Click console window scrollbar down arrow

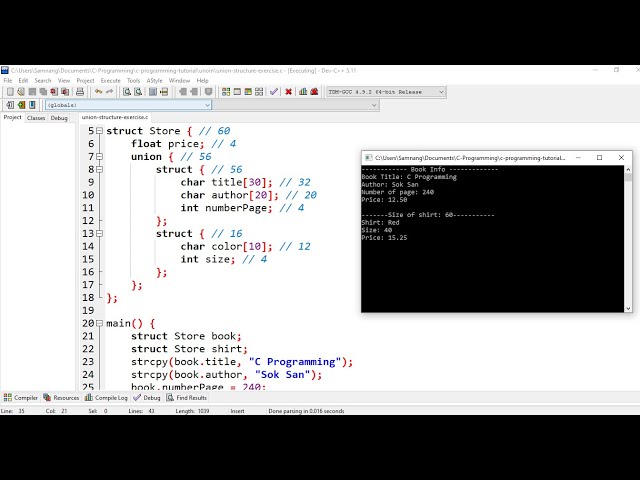point(628,309)
